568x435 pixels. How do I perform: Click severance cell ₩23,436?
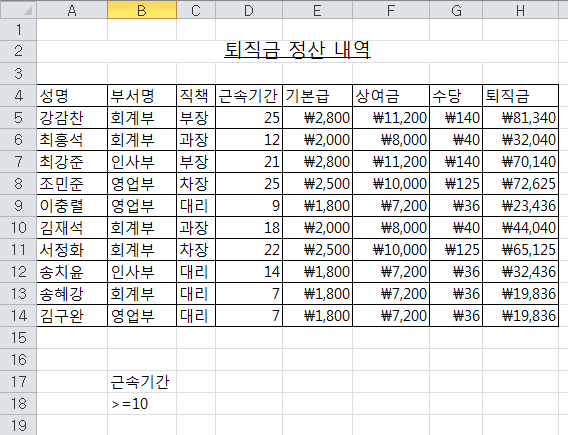point(521,206)
